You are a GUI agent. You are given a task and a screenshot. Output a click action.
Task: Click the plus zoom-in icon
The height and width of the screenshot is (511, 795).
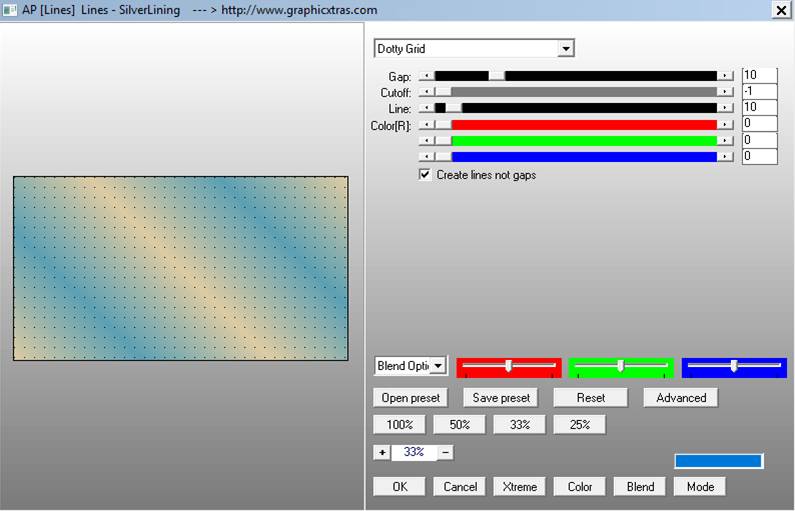382,452
